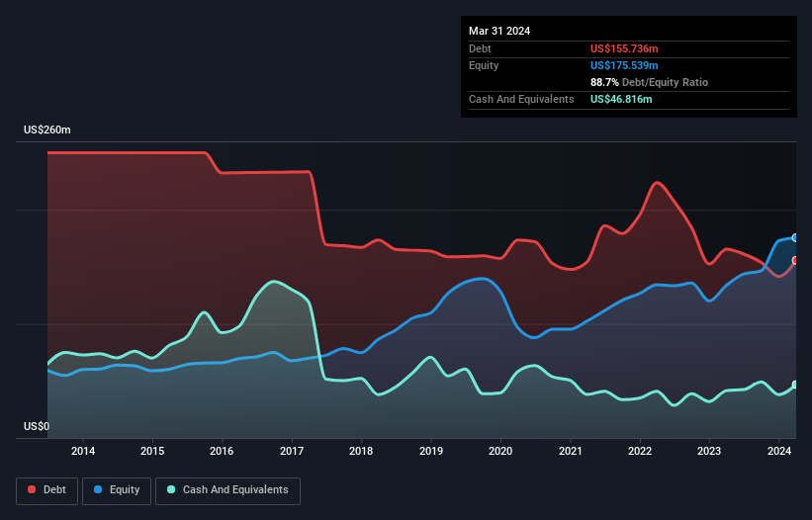Toggle the Equity series legend button
This screenshot has width=812, height=520.
point(117,490)
